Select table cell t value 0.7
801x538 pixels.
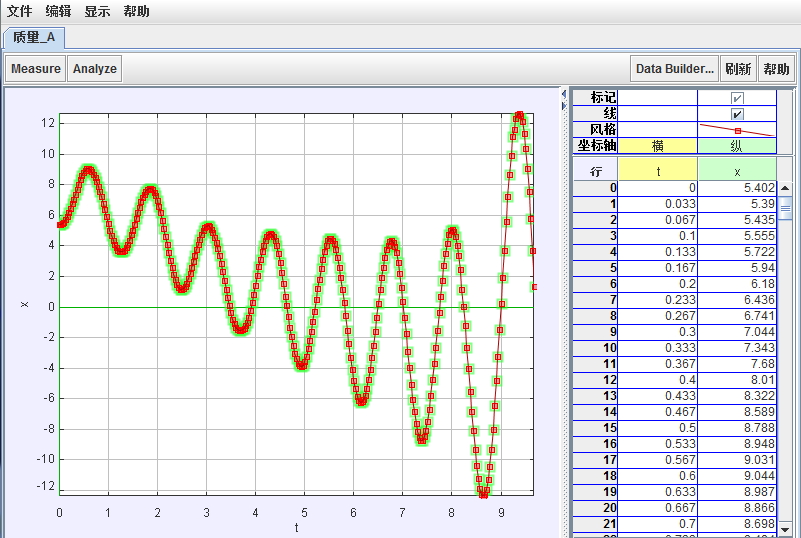pos(658,524)
